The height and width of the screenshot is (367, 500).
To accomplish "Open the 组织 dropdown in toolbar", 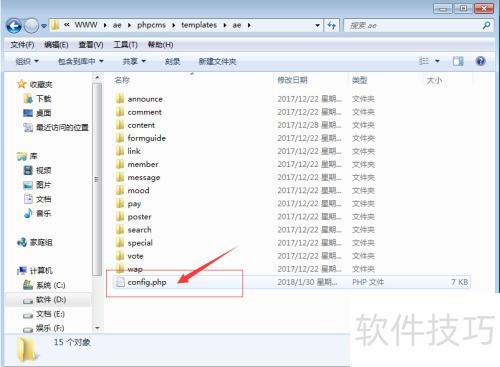I will [x=27, y=61].
